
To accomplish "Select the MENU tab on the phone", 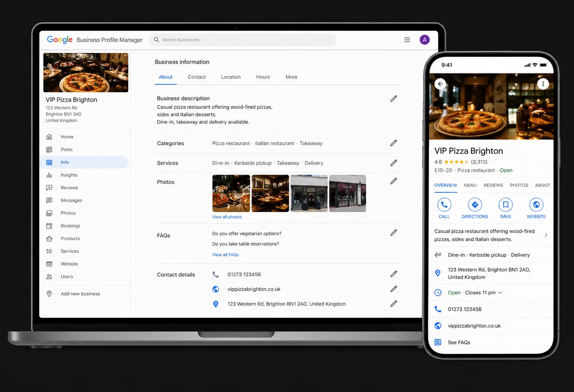I will [470, 185].
